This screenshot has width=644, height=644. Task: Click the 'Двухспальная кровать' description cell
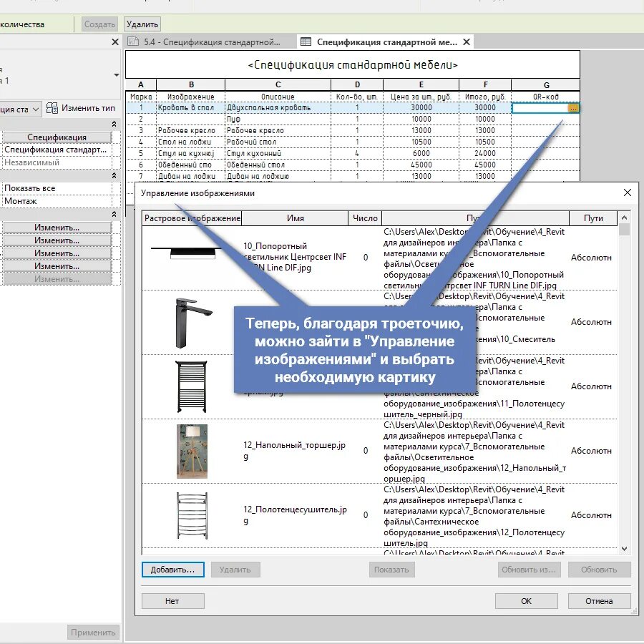(278, 107)
